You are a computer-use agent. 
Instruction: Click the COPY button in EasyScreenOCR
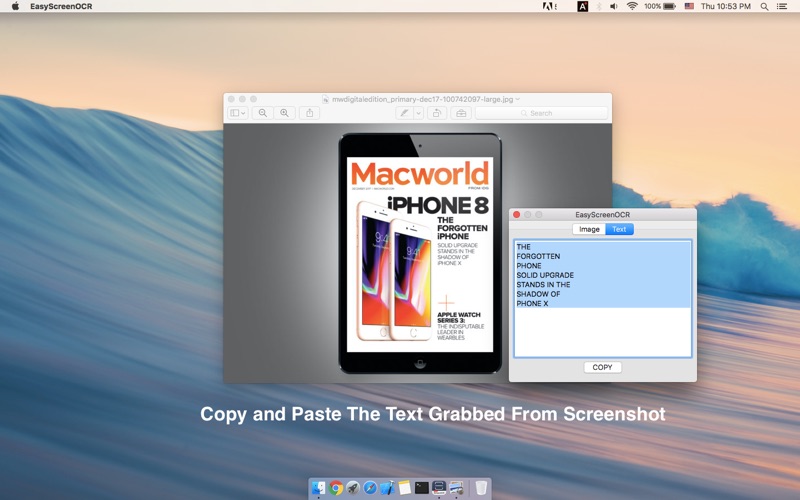pos(603,367)
